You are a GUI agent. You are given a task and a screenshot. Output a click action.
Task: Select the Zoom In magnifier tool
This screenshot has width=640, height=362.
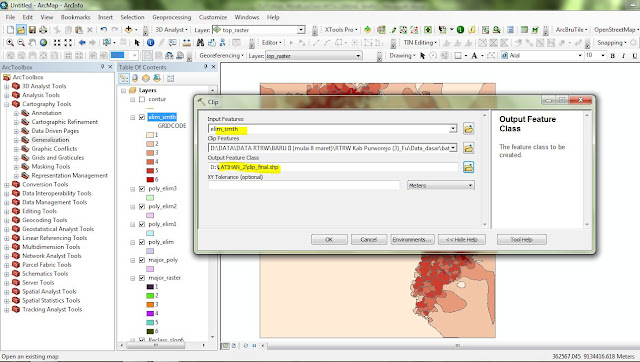[10, 42]
